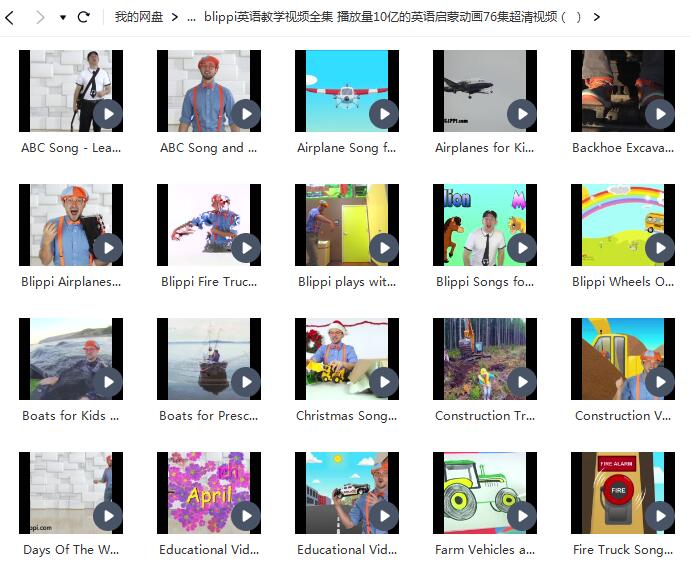Play the ABC Song - Lea... video

click(108, 114)
